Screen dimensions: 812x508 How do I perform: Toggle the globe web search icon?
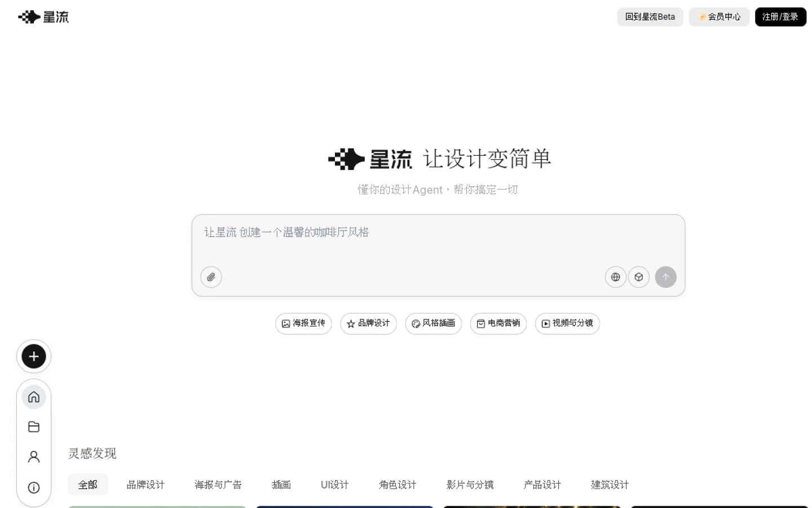(616, 277)
